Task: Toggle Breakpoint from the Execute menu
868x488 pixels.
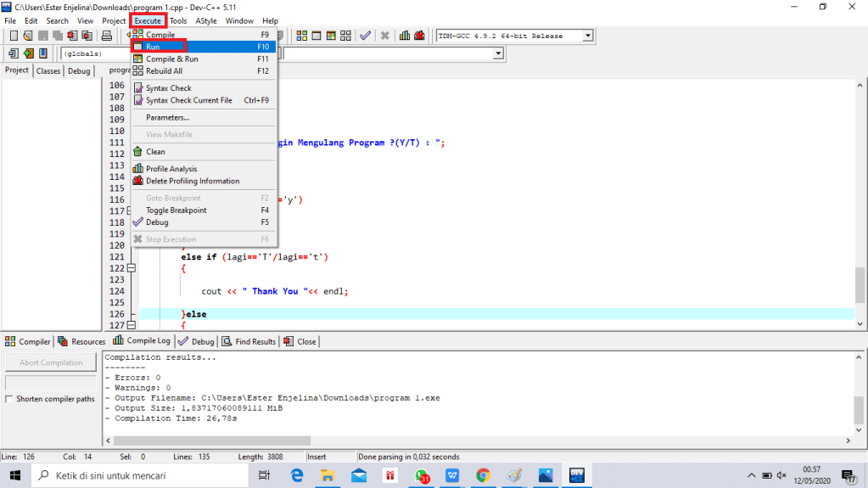Action: (x=176, y=210)
